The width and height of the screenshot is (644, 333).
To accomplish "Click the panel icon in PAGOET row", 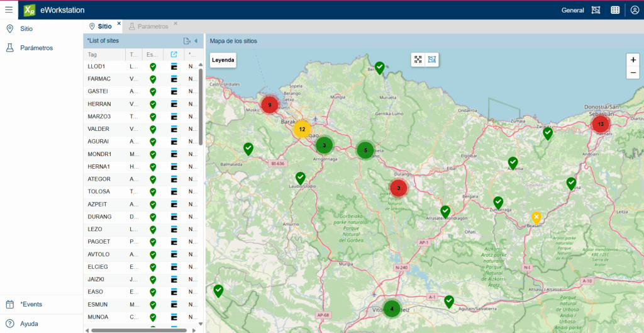I will coord(174,242).
